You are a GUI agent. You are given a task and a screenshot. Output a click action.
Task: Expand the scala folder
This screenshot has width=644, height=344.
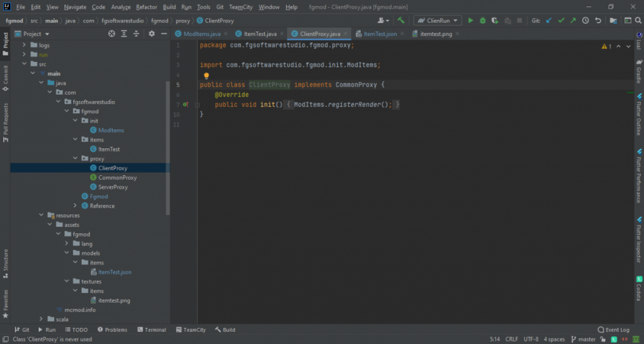pyautogui.click(x=41, y=319)
